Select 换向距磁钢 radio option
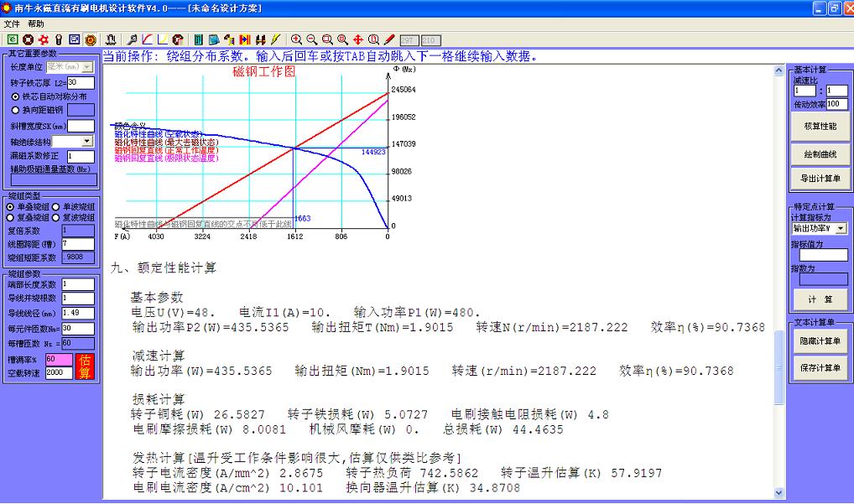This screenshot has height=504, width=854. [x=15, y=110]
